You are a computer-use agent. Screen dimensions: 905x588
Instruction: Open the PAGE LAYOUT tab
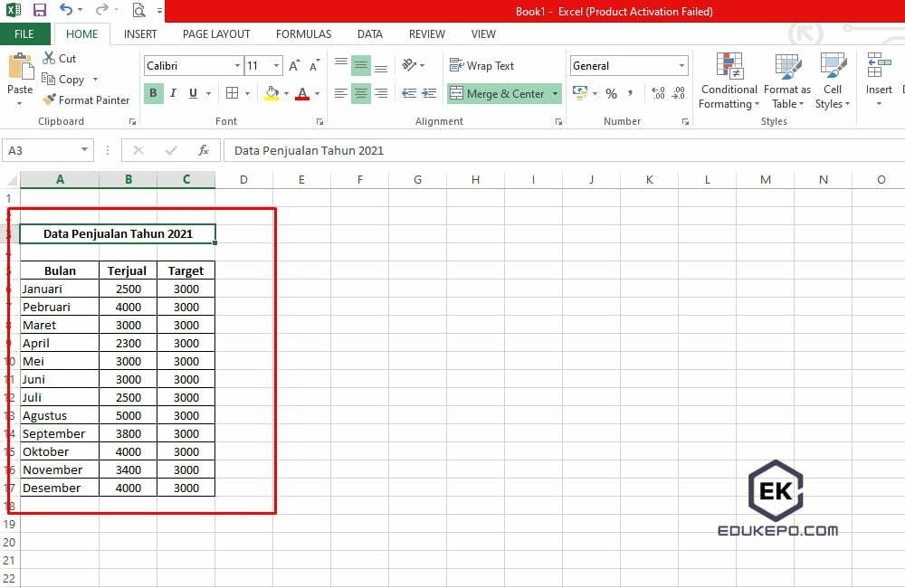click(x=216, y=33)
